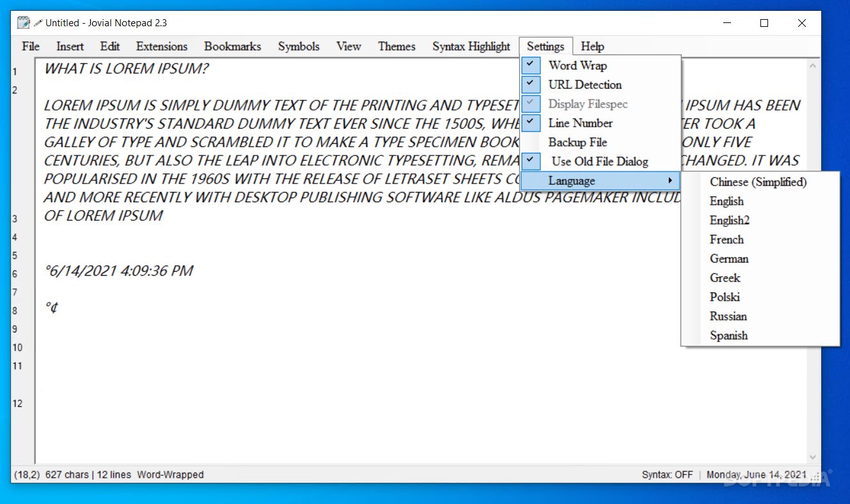Switch language to Russian
Screen dimensions: 850x504
pyautogui.click(x=760, y=316)
